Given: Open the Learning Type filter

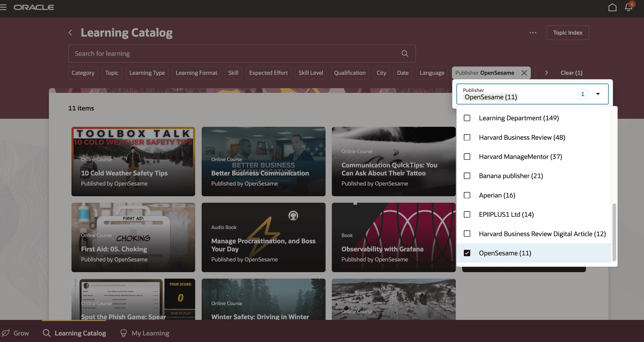Looking at the screenshot, I should pyautogui.click(x=147, y=73).
